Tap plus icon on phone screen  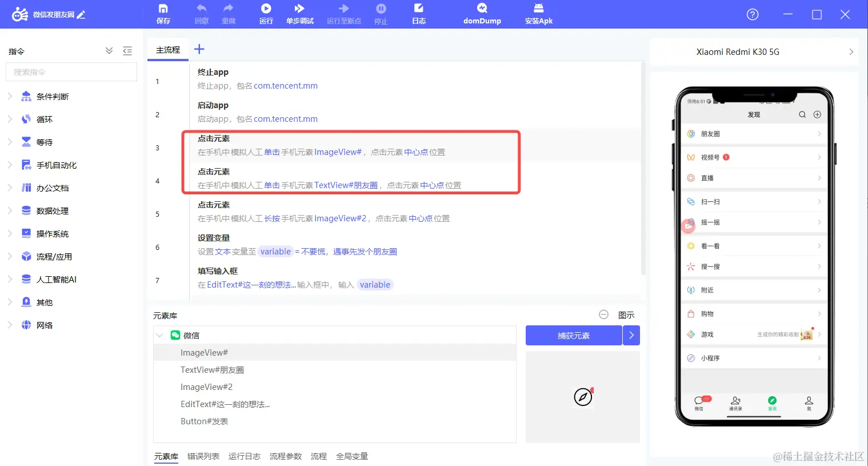click(817, 114)
